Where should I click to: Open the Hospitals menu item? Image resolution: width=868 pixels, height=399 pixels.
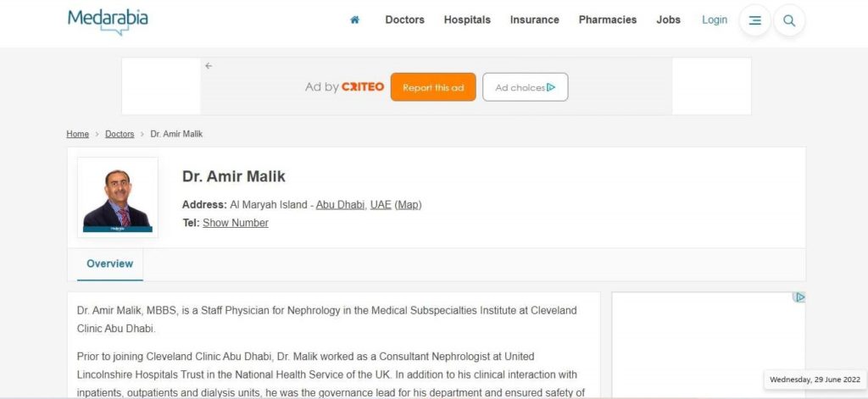(467, 20)
